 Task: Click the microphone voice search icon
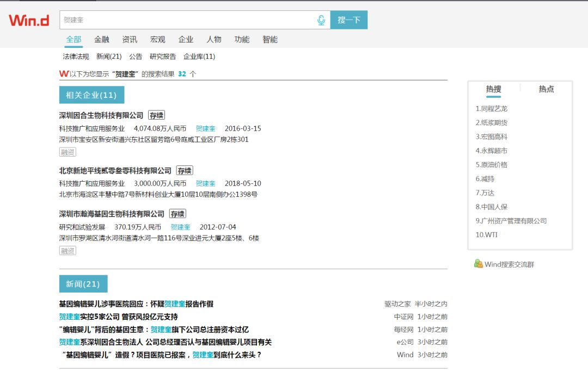click(x=321, y=20)
